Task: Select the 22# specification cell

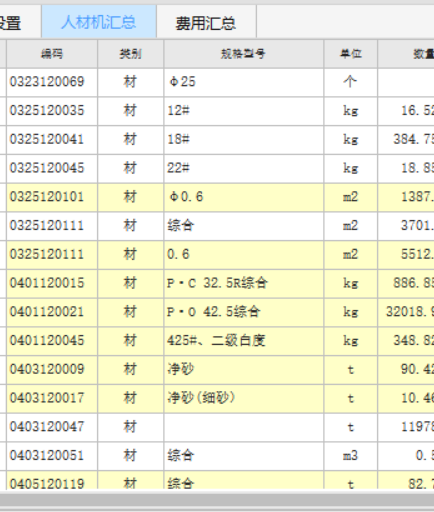Action: 243,168
